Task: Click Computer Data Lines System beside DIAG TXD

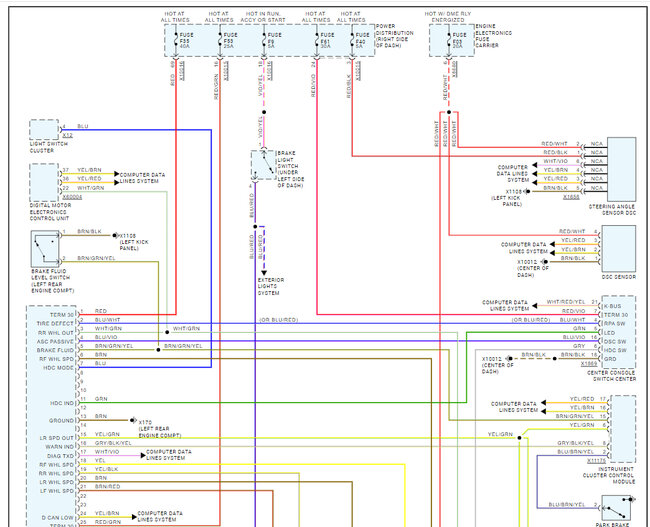Action: tap(169, 455)
